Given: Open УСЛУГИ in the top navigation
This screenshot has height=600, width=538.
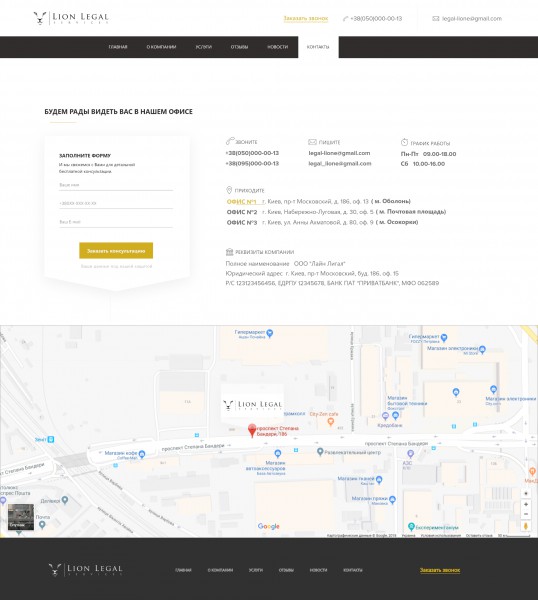Looking at the screenshot, I should pos(204,47).
